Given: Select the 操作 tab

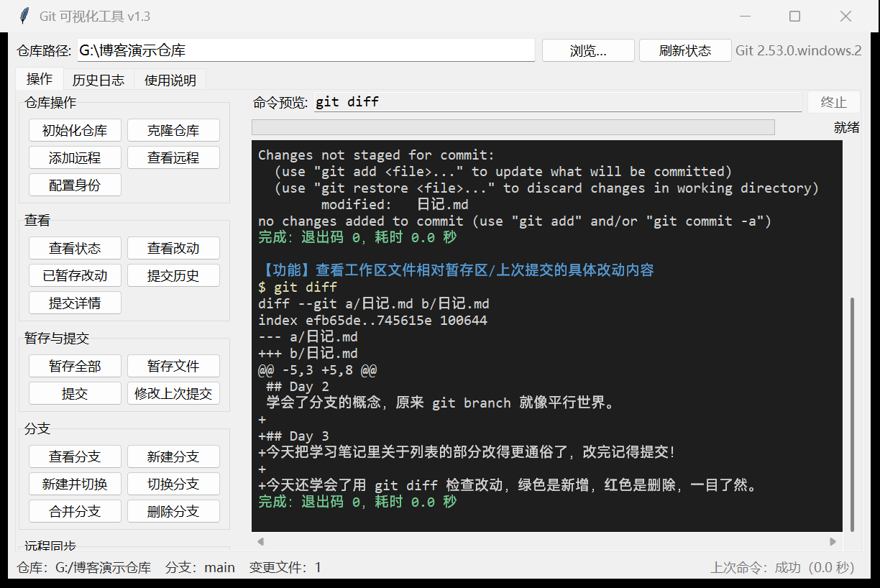Looking at the screenshot, I should (x=40, y=78).
